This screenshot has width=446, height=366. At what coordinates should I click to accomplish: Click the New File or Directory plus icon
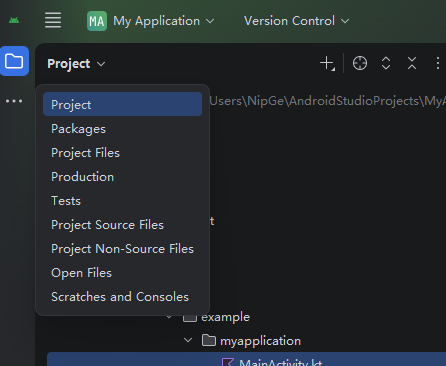[x=327, y=63]
